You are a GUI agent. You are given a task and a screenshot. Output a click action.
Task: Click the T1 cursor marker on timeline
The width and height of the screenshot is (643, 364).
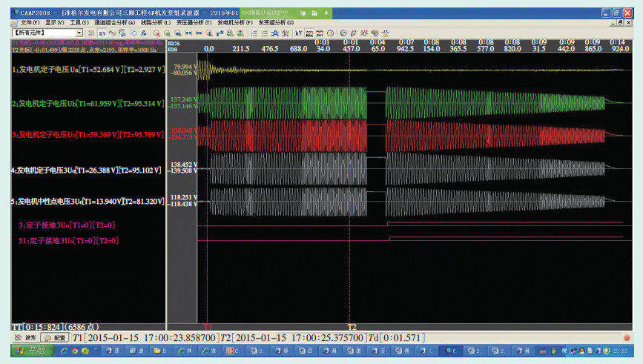point(208,326)
